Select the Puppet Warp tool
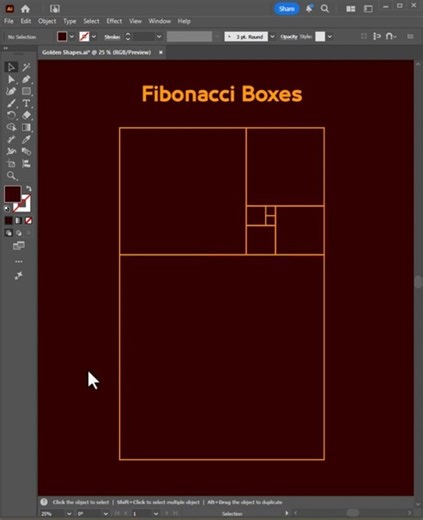 point(11,151)
